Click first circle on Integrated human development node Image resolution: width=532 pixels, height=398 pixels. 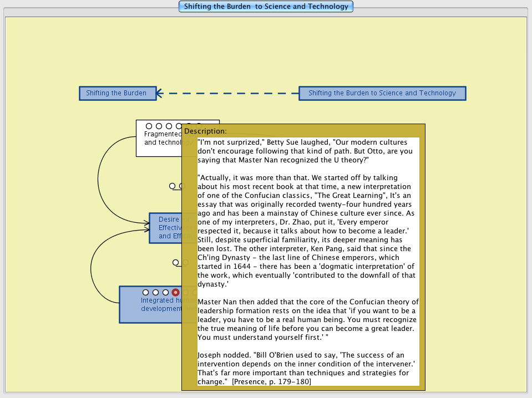coord(145,292)
